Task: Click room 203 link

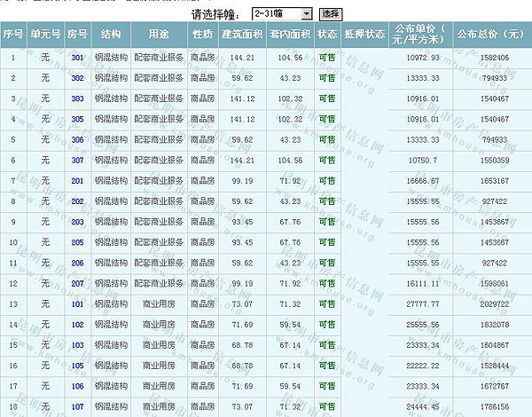Action: [77, 221]
